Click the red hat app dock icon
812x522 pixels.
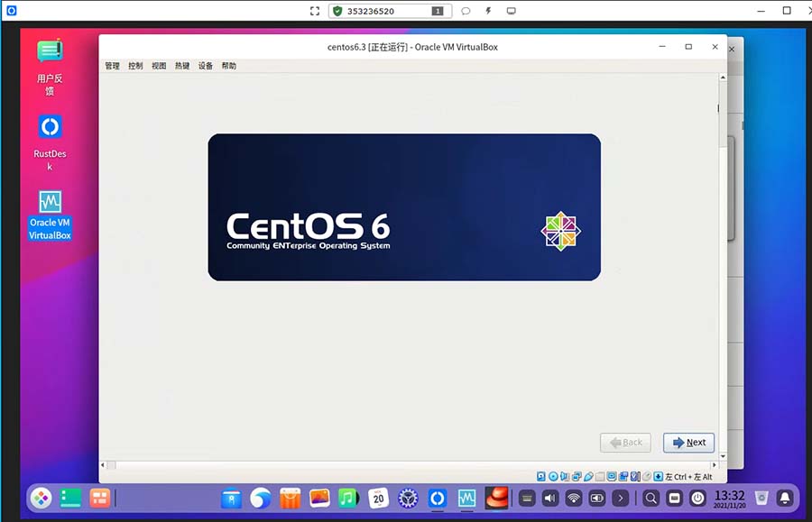pyautogui.click(x=496, y=498)
